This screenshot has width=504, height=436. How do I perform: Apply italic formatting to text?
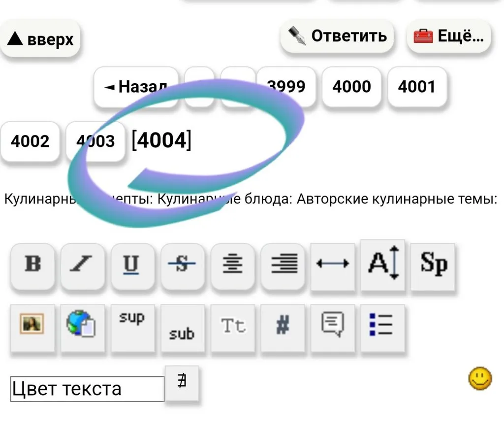tap(82, 265)
